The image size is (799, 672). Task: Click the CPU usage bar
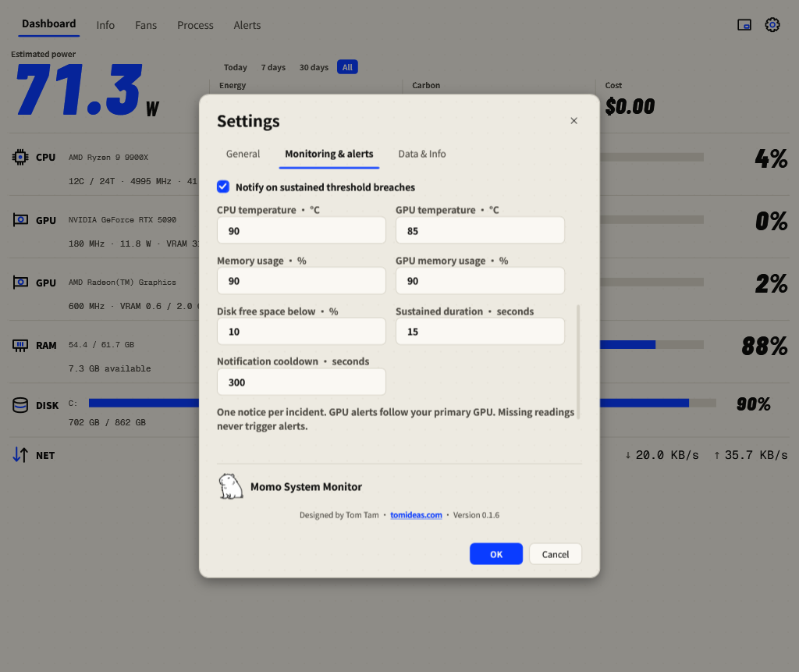point(652,157)
